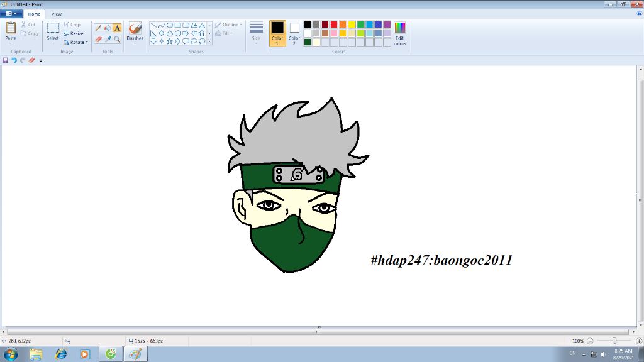Choose the Down arrow shape
This screenshot has width=644, height=362.
(x=153, y=41)
